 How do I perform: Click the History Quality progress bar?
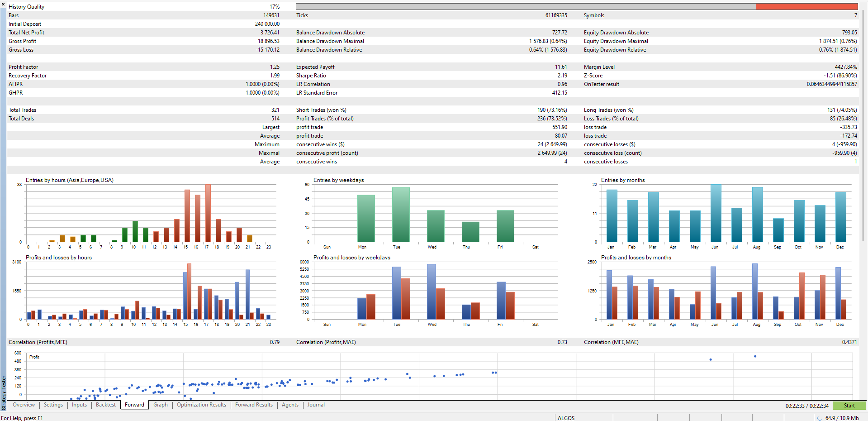click(x=577, y=7)
